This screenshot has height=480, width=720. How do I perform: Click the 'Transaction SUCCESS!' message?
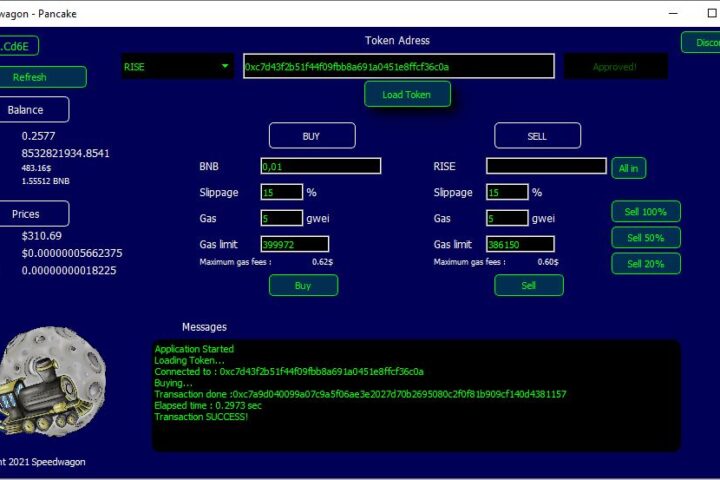point(201,417)
